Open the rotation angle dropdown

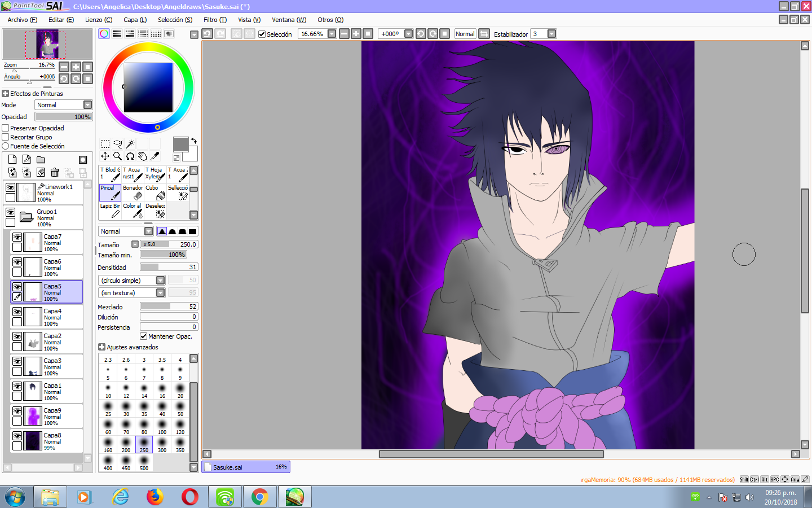pyautogui.click(x=409, y=34)
